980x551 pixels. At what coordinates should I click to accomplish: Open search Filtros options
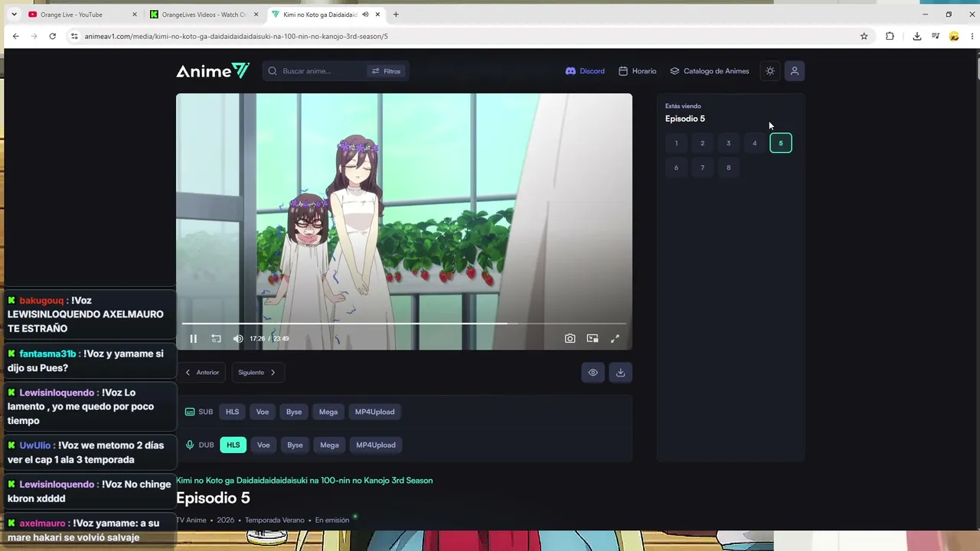point(386,71)
